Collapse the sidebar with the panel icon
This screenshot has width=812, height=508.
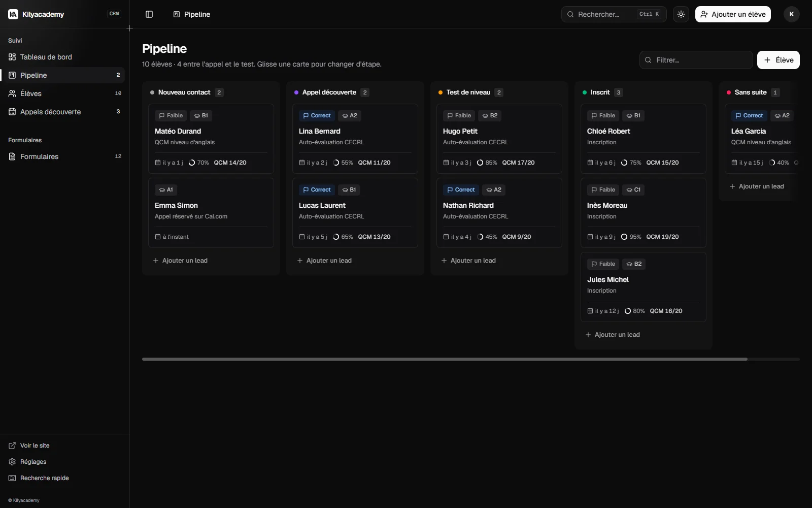(x=149, y=14)
